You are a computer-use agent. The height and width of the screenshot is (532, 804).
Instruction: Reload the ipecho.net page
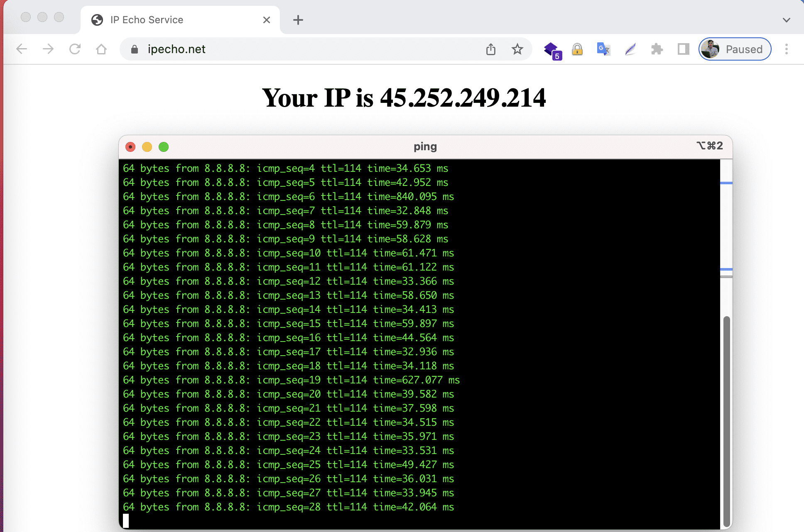click(75, 49)
